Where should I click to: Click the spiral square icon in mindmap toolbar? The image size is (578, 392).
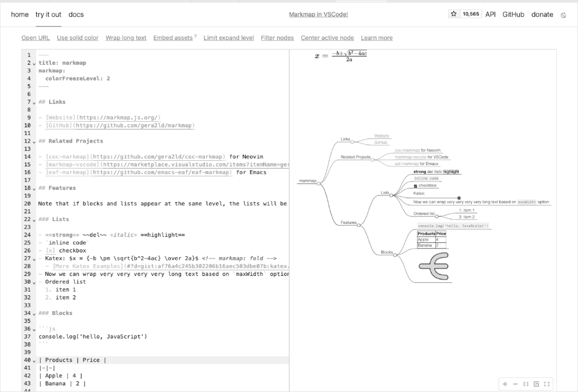(x=536, y=384)
